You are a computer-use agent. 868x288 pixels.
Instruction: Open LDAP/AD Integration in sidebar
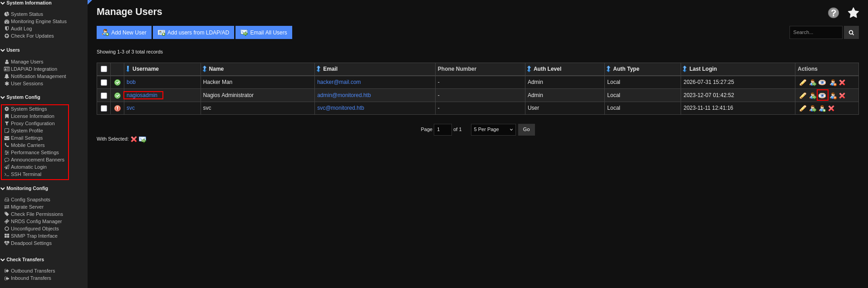pyautogui.click(x=34, y=69)
